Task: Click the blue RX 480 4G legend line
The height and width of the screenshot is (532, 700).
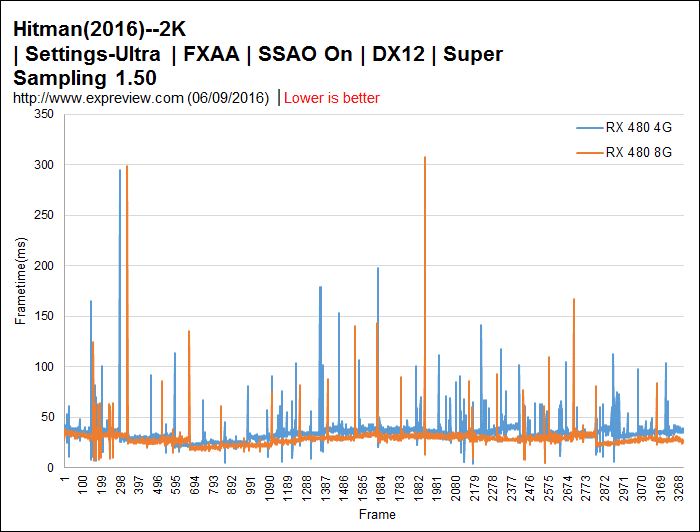Action: (x=589, y=128)
